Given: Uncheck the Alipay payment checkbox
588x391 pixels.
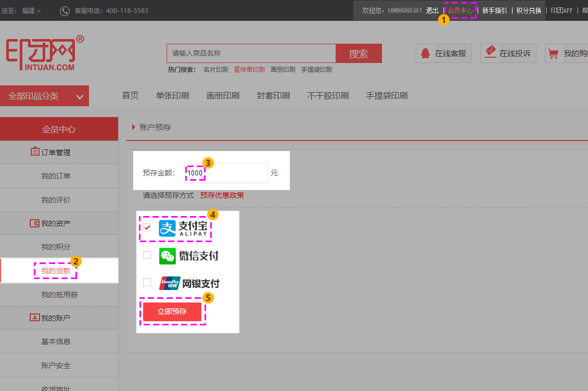Looking at the screenshot, I should 147,228.
